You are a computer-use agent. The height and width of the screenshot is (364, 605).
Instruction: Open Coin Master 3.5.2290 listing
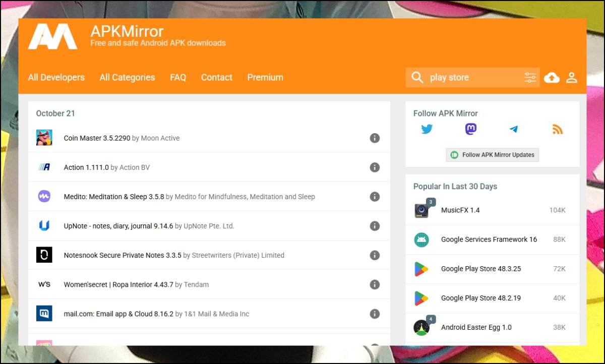pos(97,138)
